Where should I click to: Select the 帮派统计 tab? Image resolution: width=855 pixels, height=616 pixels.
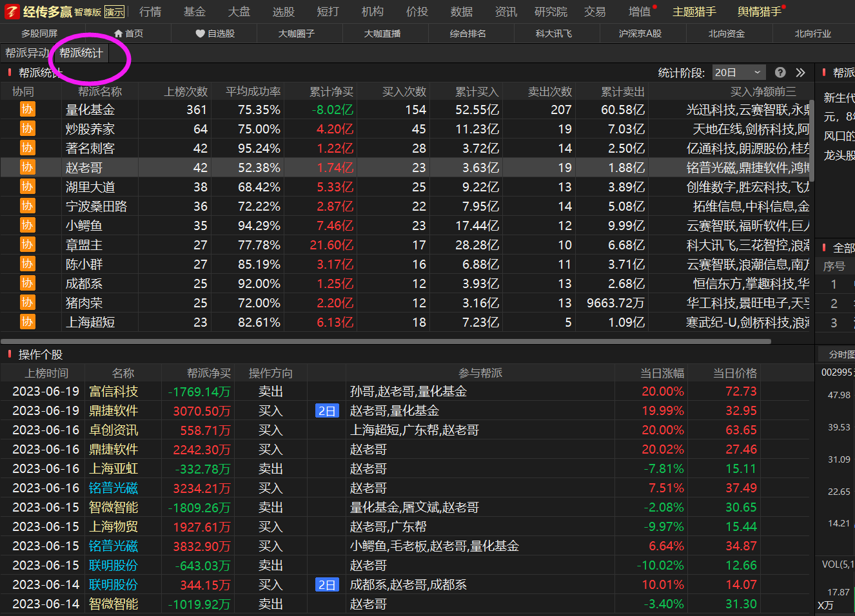(x=81, y=53)
